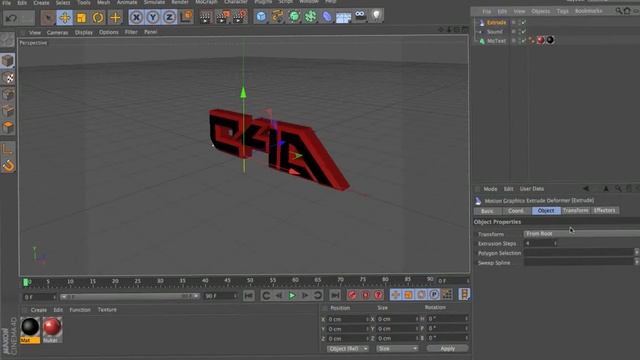Screen dimensions: 640x360
Task: Select the black Mat material thumbnail
Action: tap(30, 327)
